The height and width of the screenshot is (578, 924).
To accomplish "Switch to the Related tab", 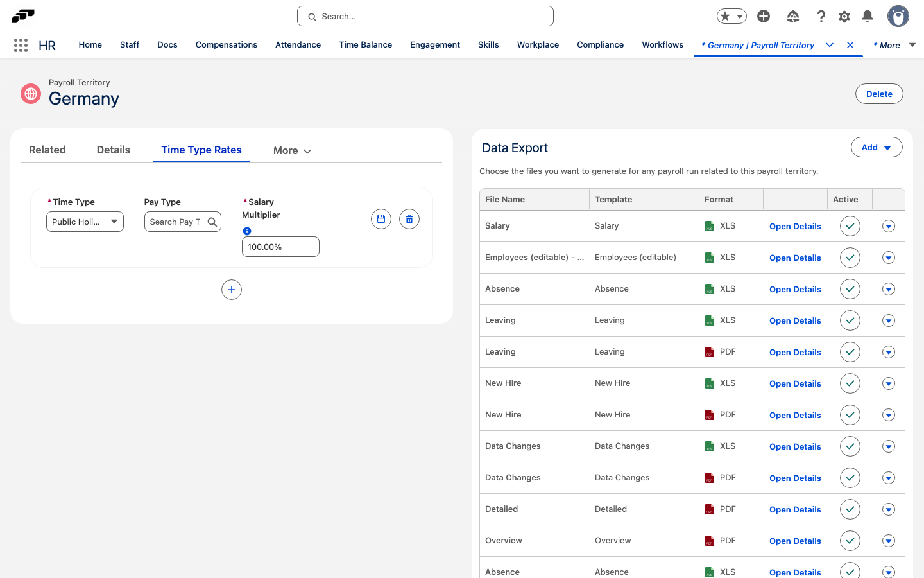I will point(47,150).
